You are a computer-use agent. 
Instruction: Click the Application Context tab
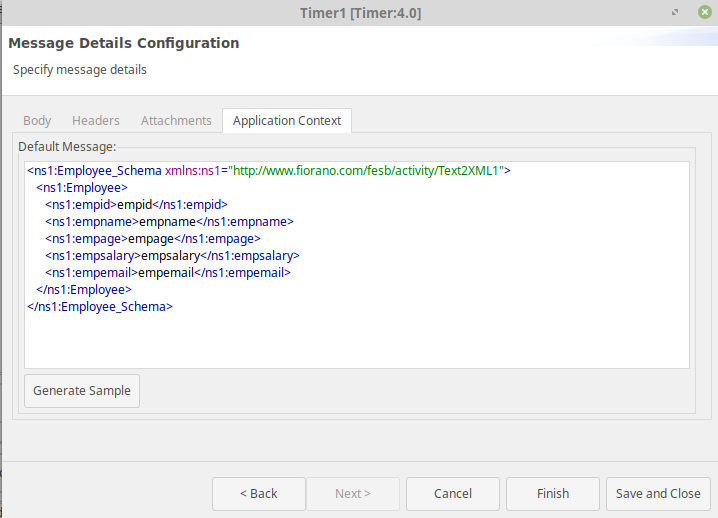coord(287,120)
